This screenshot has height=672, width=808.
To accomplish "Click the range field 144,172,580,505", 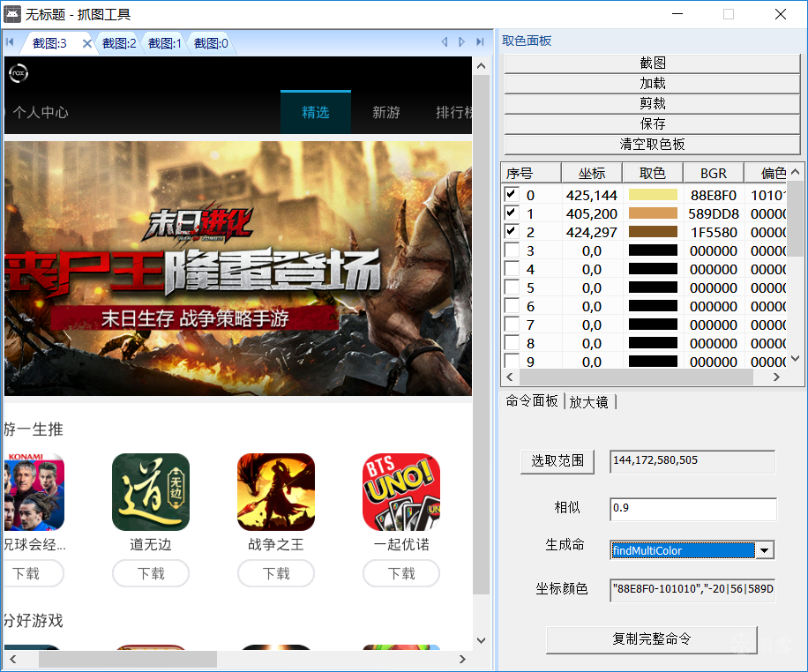I will 692,461.
